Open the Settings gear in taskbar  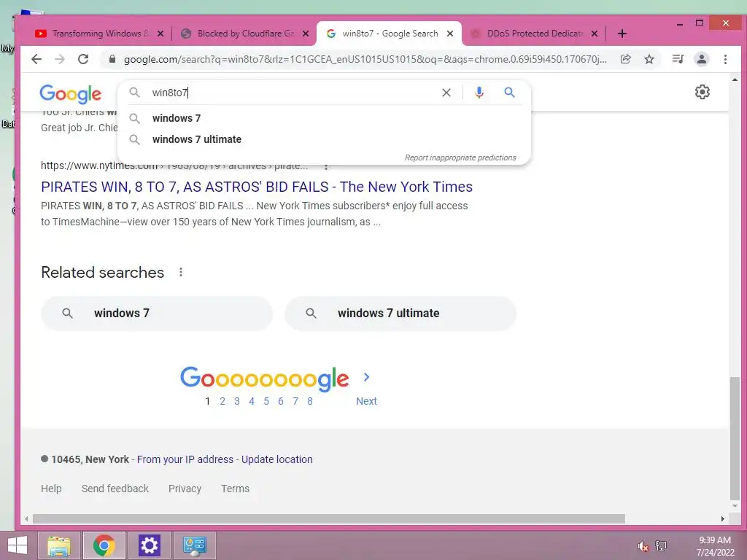pos(149,545)
